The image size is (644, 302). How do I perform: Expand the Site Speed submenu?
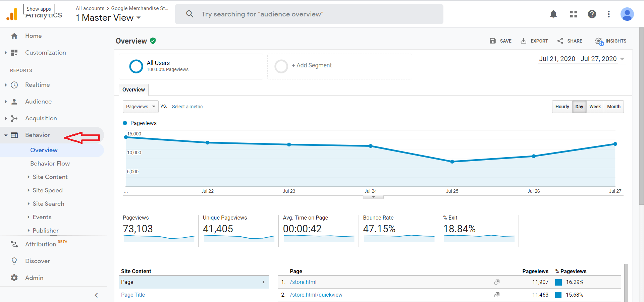coord(29,190)
